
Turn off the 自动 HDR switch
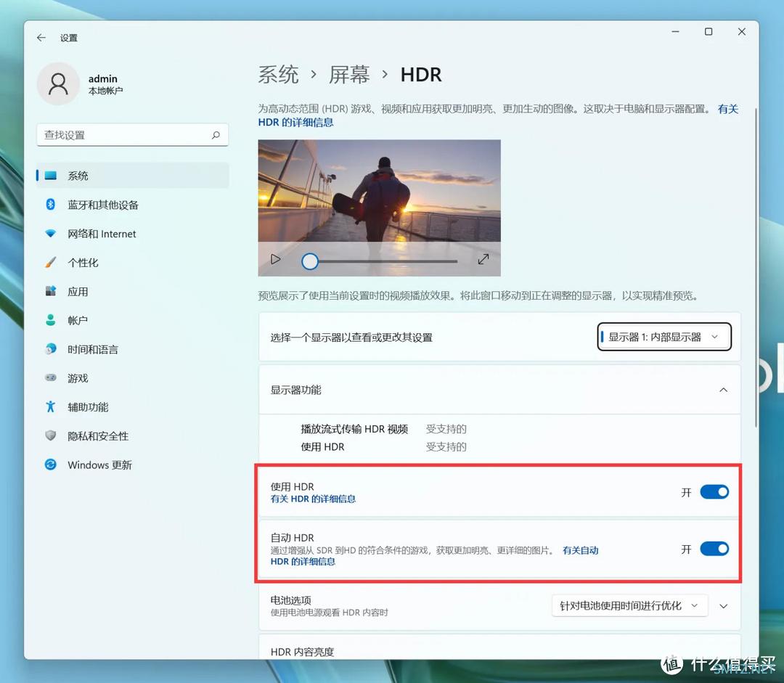tap(714, 549)
